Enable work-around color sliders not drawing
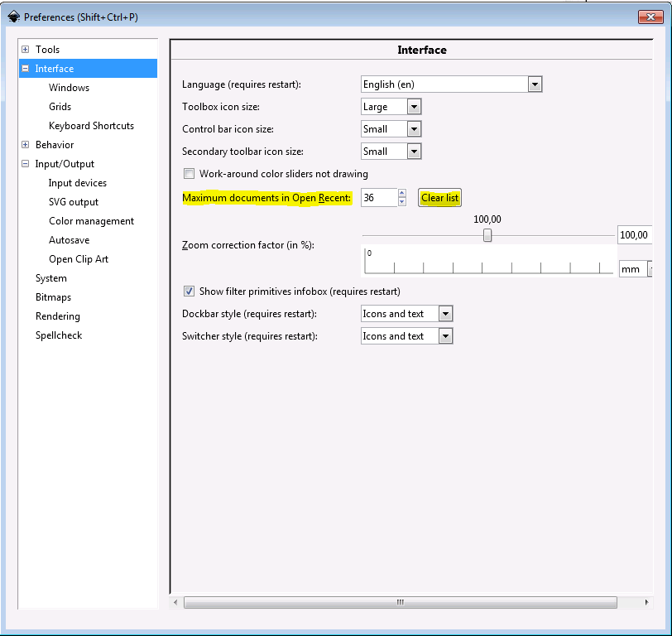 coord(189,174)
